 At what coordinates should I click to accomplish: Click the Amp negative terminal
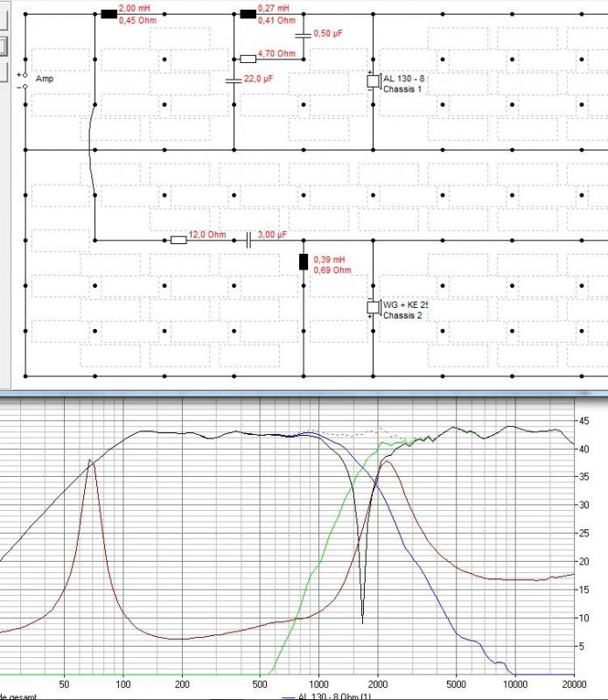(25, 87)
